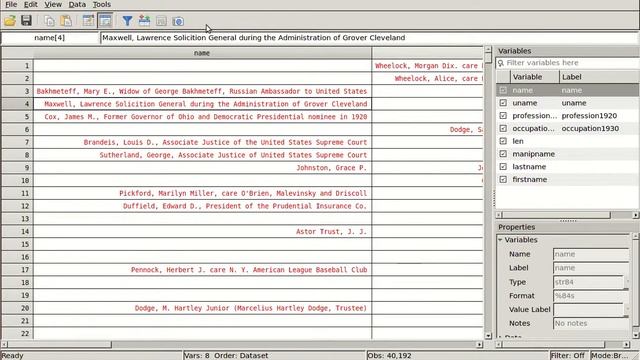Click the grayed Properties toolbar icon

coord(161,20)
